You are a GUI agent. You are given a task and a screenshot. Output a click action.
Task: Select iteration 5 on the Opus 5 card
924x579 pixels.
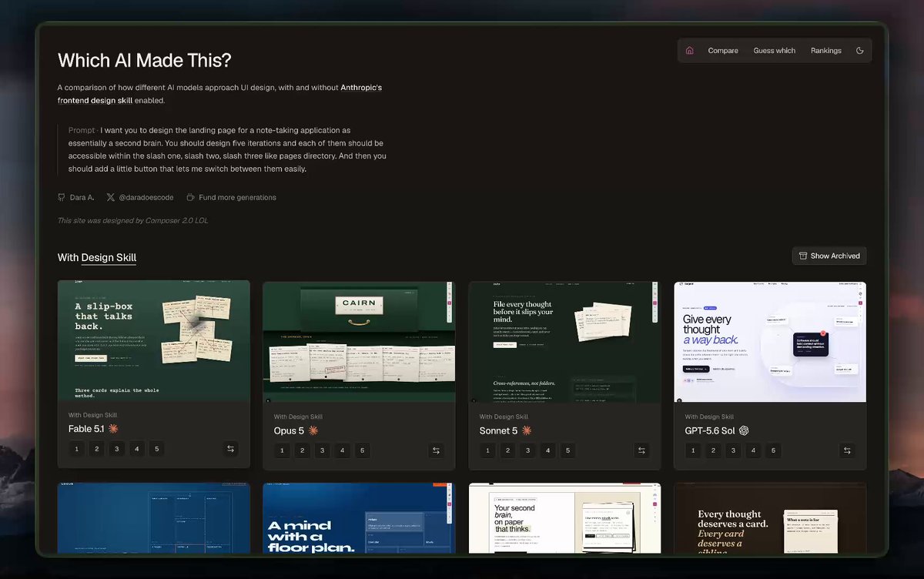pos(363,450)
